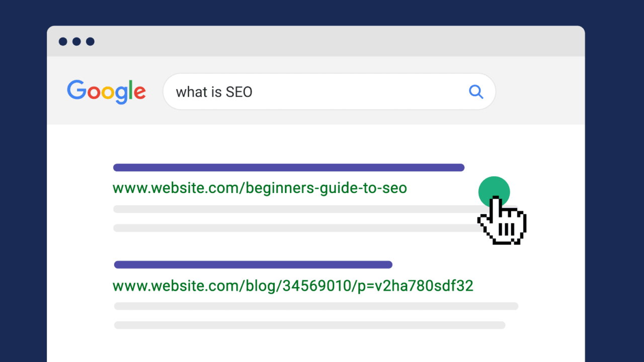
Task: Click the first result's purple title bar
Action: tap(288, 167)
